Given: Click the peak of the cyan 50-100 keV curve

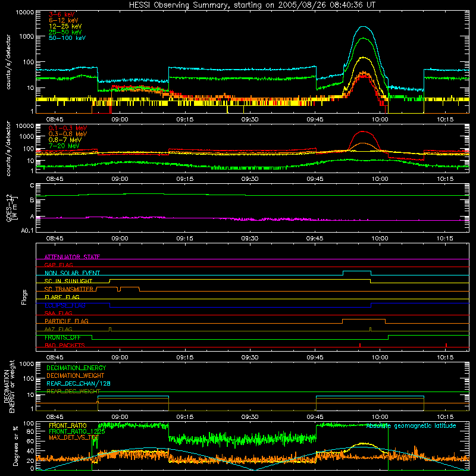Looking at the screenshot, I should click(x=364, y=27).
